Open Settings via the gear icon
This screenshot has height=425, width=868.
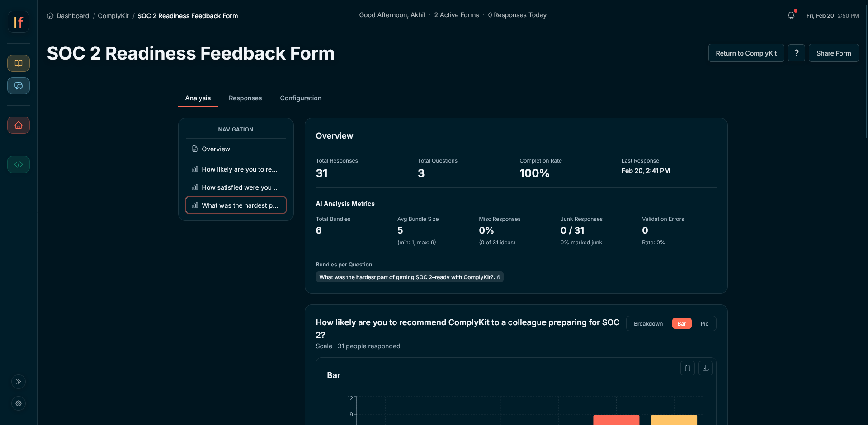18,403
